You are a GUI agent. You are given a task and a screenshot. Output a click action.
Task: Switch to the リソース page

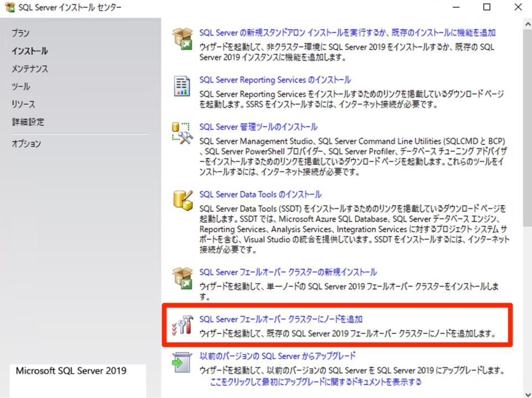pyautogui.click(x=23, y=104)
